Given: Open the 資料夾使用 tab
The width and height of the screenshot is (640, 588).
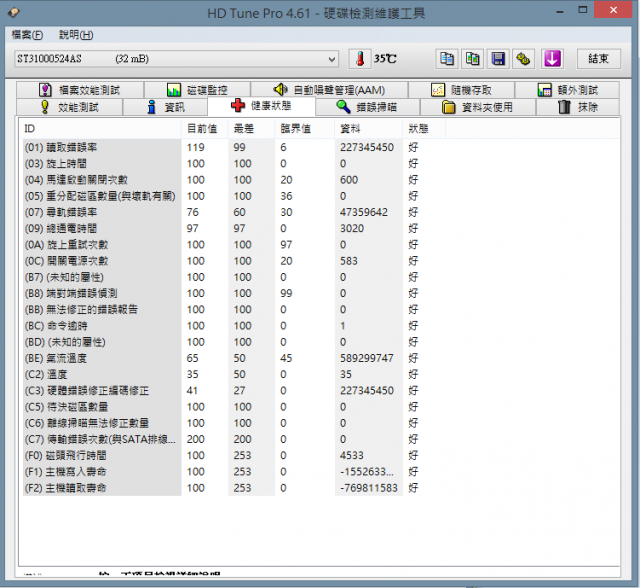Looking at the screenshot, I should [478, 107].
